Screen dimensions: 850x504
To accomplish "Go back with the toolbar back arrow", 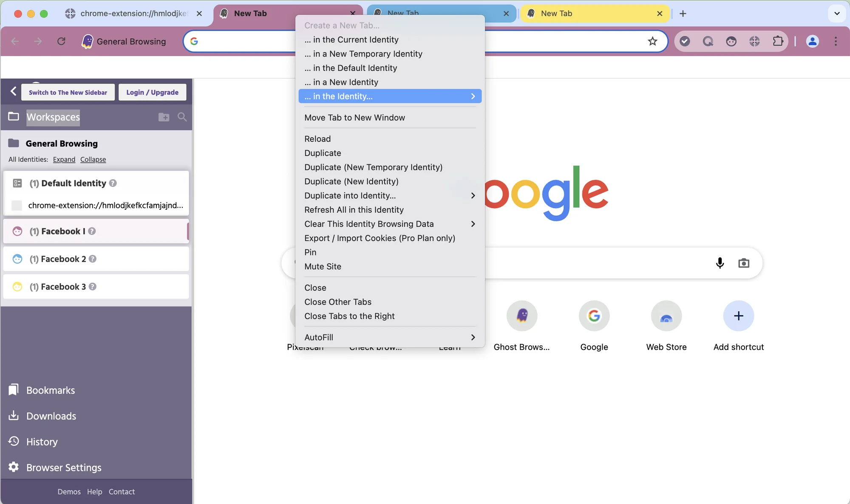I will tap(15, 41).
